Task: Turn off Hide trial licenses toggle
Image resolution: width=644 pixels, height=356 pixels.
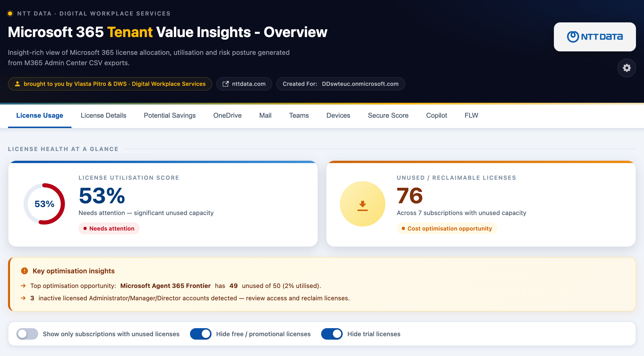Action: point(332,334)
